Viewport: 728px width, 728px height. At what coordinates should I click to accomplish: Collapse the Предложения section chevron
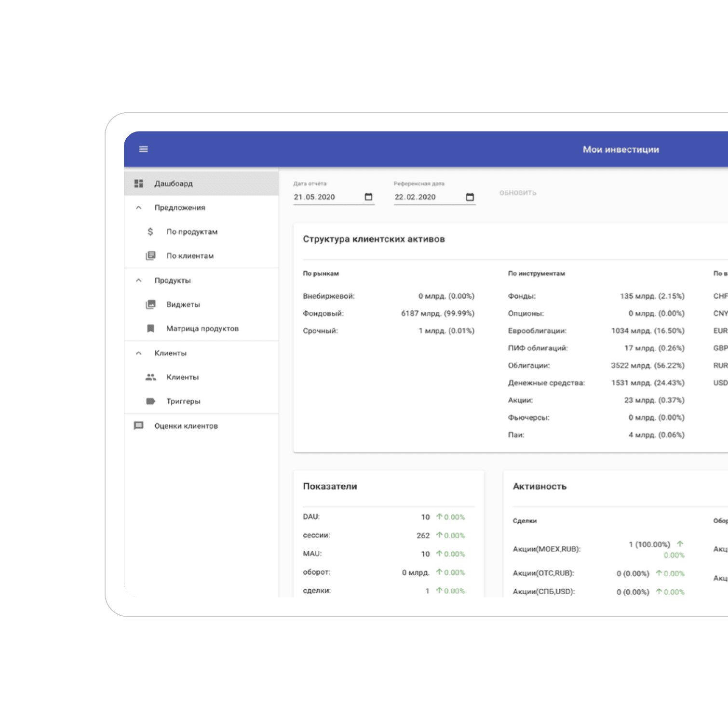139,208
